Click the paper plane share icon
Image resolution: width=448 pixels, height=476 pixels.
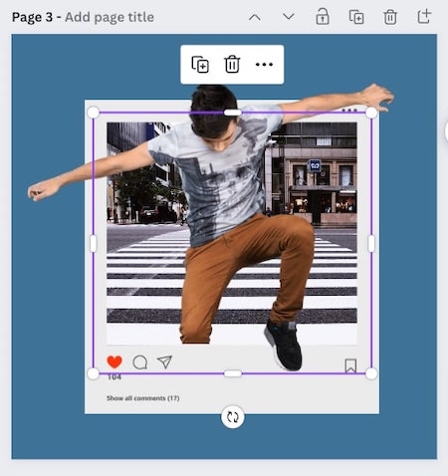tap(164, 361)
